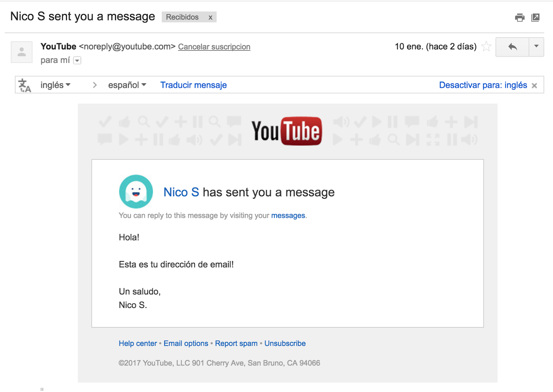The image size is (553, 392).
Task: Click the sender's profile avatar placeholder
Action: click(x=22, y=52)
